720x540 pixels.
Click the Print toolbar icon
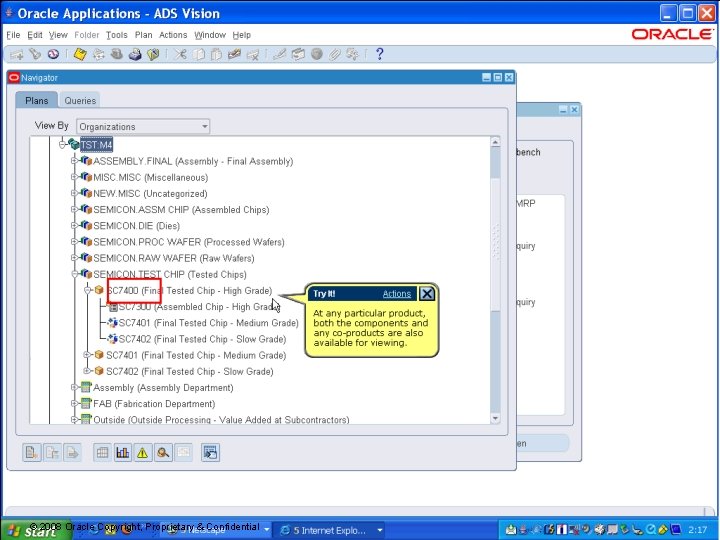tap(135, 55)
